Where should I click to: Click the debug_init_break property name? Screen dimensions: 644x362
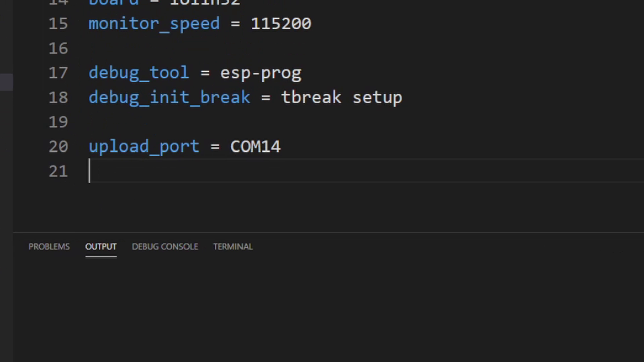pos(169,97)
